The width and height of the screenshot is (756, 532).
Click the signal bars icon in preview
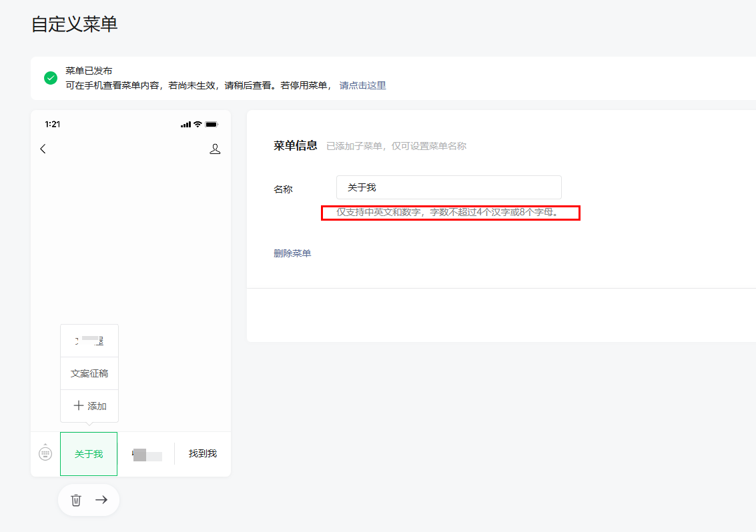coord(185,125)
